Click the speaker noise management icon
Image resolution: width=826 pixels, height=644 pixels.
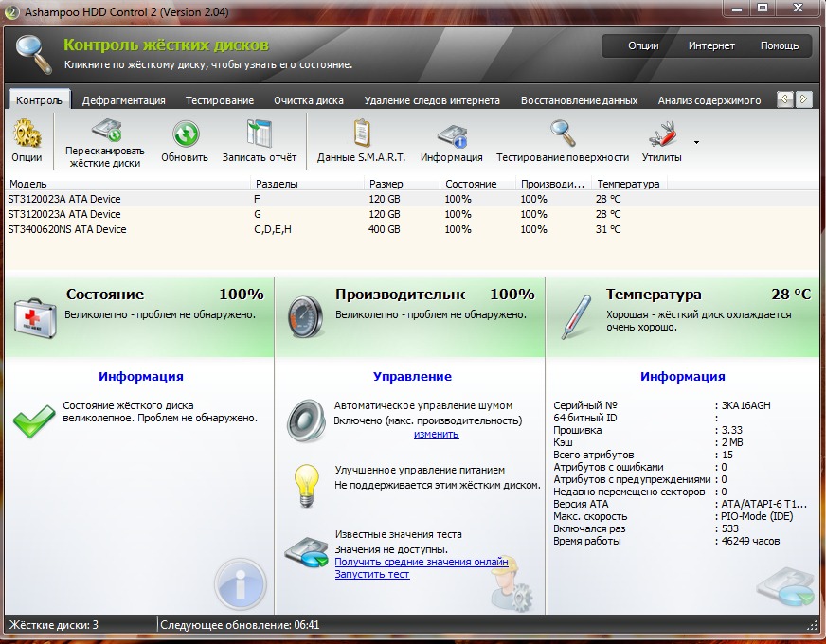point(306,420)
